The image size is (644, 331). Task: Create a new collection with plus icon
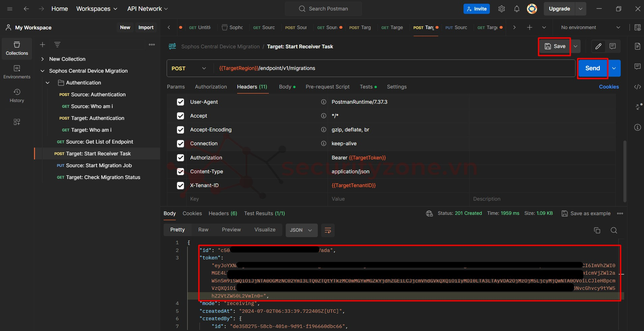tap(43, 45)
